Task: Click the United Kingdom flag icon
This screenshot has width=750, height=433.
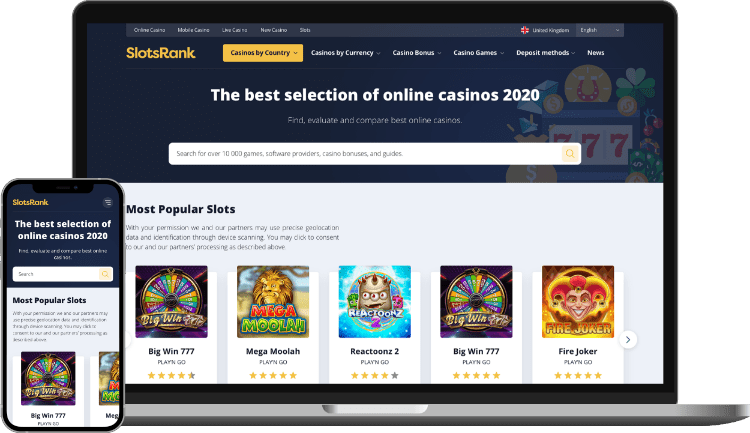Action: [x=525, y=30]
